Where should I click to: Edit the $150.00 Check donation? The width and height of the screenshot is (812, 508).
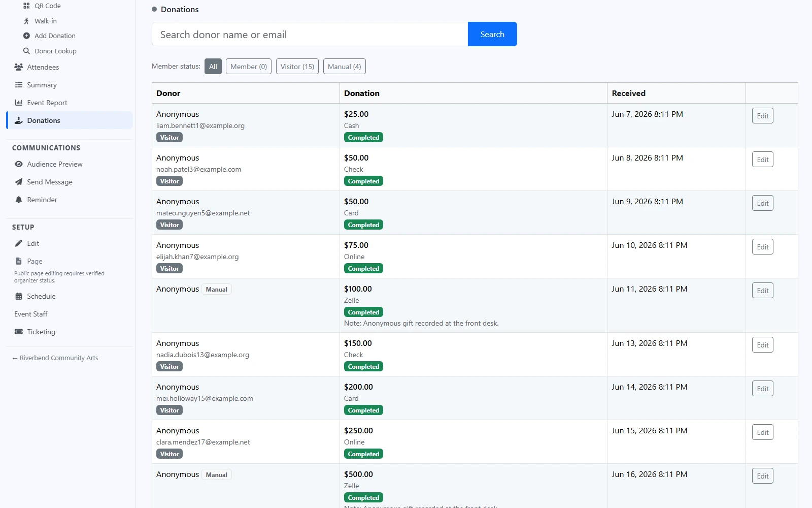[762, 345]
